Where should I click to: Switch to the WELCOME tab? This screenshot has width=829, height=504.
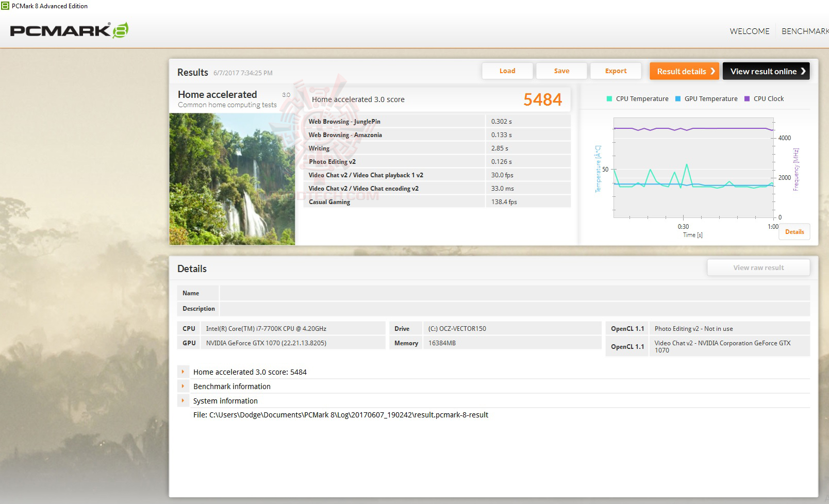tap(749, 30)
